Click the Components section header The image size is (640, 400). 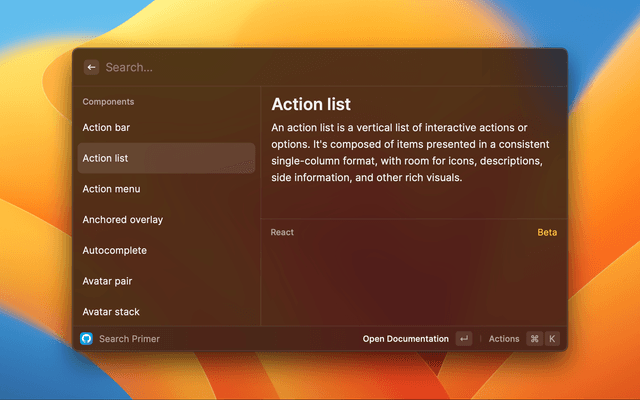[x=108, y=102]
